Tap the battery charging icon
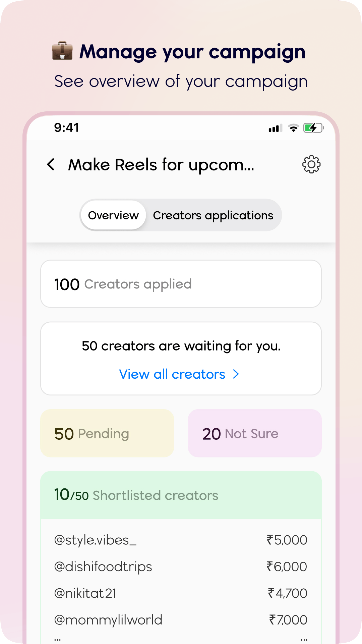This screenshot has height=644, width=362. (313, 128)
